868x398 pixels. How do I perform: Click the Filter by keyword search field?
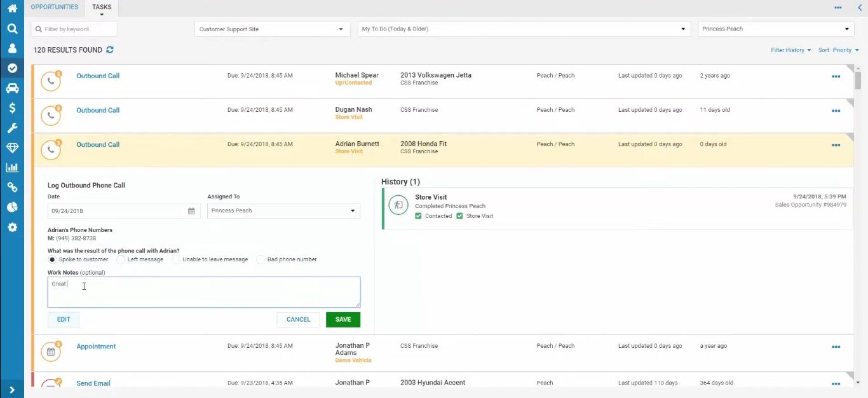coord(74,29)
